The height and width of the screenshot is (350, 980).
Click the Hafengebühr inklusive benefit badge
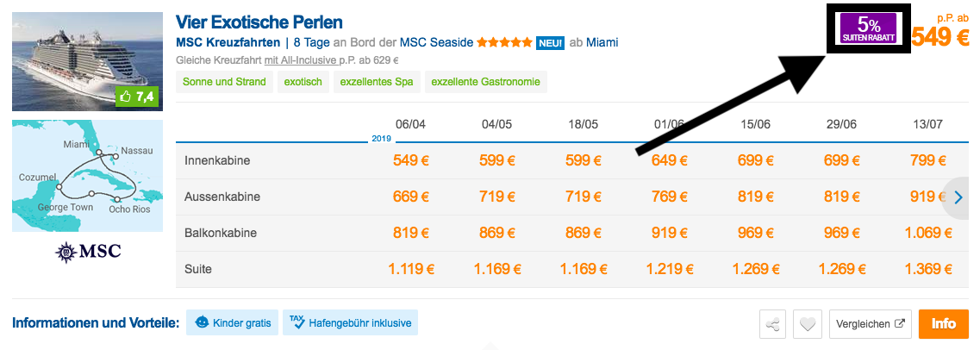[x=350, y=323]
